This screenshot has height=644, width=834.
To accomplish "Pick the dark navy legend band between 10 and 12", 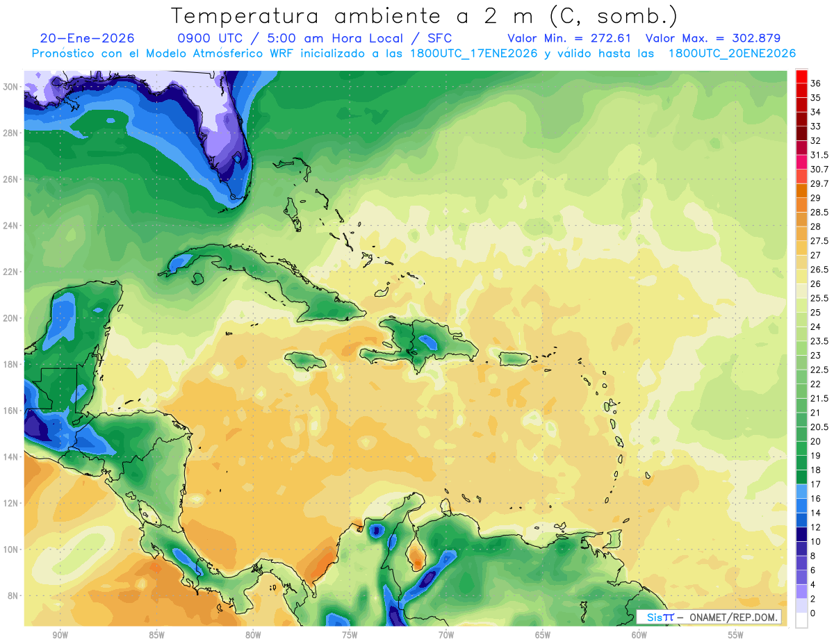I will tap(801, 534).
